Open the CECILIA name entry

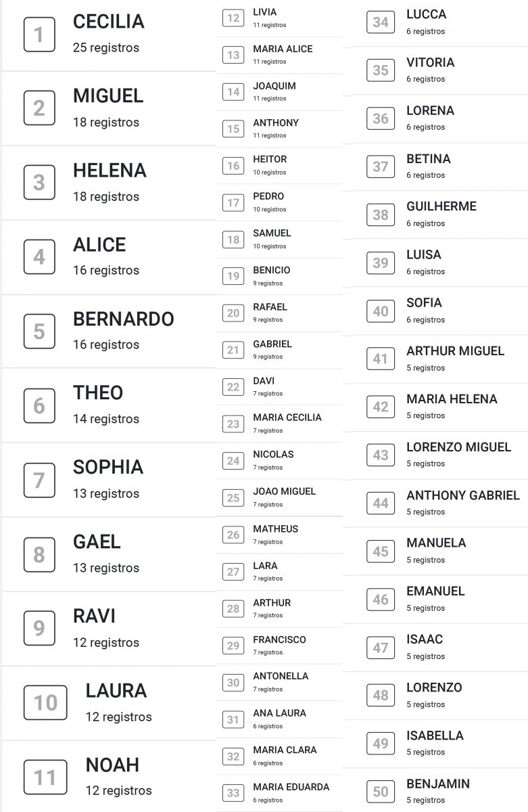[x=109, y=22]
